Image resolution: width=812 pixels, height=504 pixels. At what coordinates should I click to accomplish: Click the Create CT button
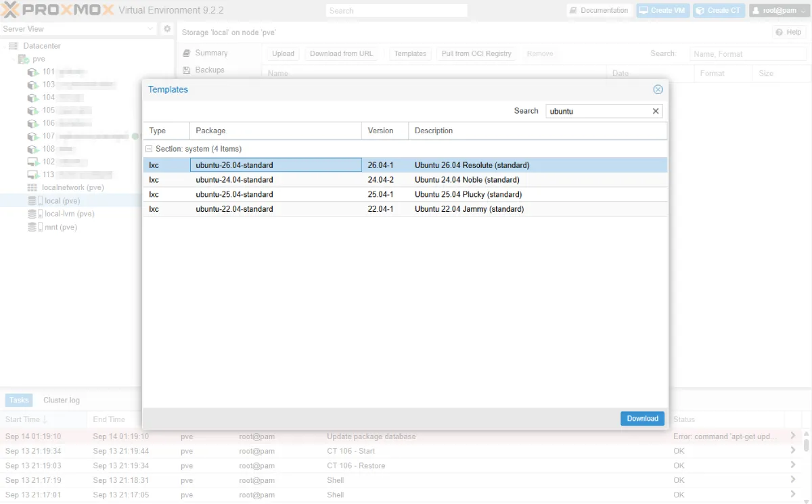pos(719,10)
